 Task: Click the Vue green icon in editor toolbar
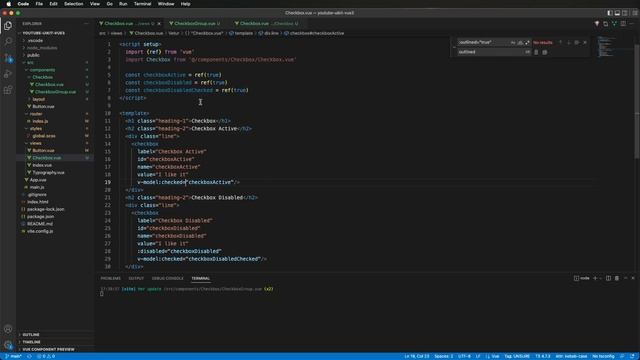(x=614, y=24)
